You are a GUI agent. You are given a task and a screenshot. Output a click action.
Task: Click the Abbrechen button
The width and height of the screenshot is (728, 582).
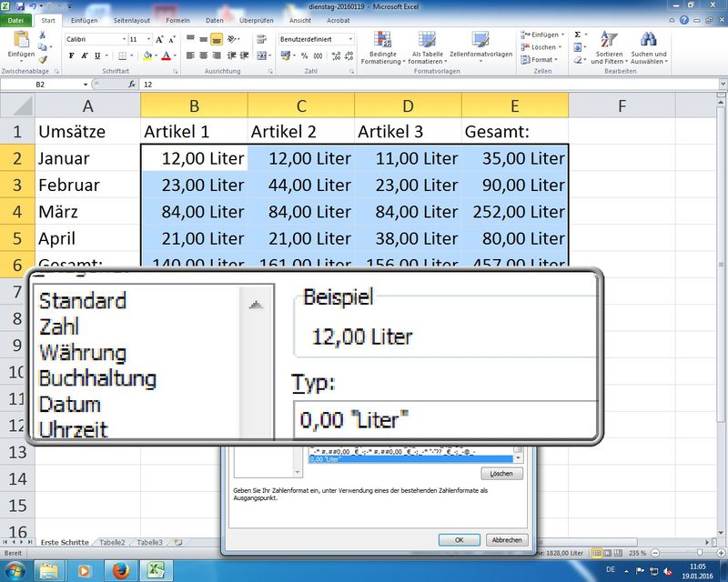pyautogui.click(x=508, y=539)
